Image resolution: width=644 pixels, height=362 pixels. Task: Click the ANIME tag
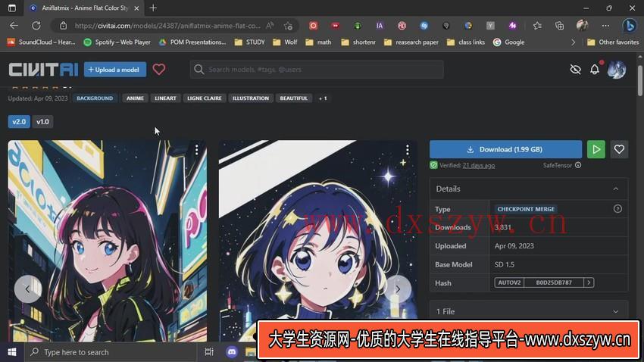(135, 98)
